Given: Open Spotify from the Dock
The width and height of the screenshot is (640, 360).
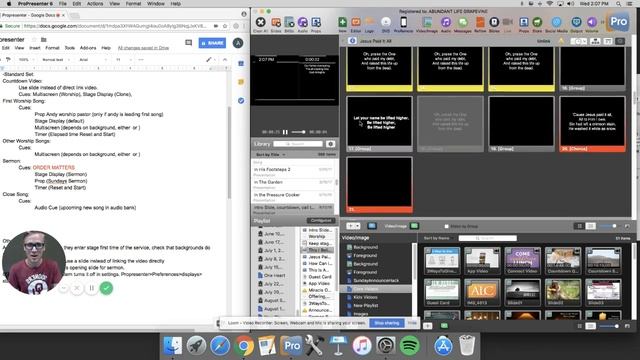Looking at the screenshot, I should pos(409,346).
